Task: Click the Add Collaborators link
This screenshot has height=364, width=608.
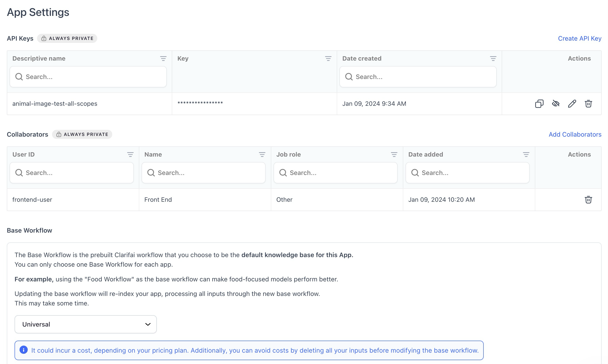Action: tap(575, 134)
